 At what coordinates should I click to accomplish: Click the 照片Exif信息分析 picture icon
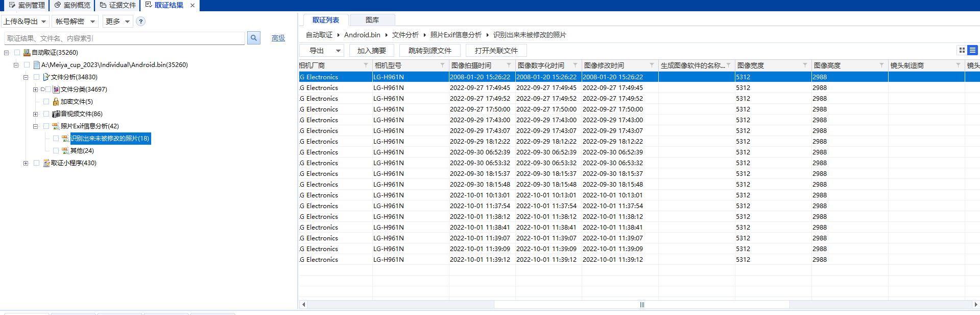coord(56,126)
